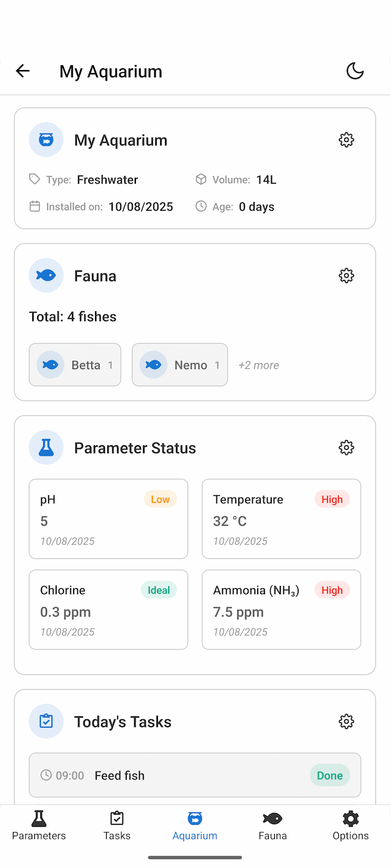390x868 pixels.
Task: Open the Ammonia parameter card
Action: pyautogui.click(x=281, y=610)
